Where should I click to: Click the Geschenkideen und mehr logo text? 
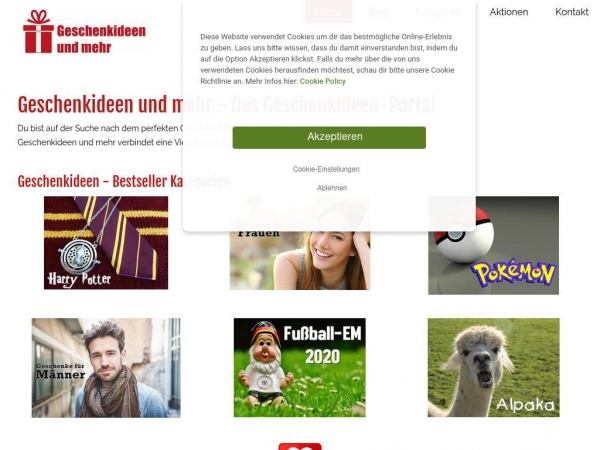tap(101, 39)
